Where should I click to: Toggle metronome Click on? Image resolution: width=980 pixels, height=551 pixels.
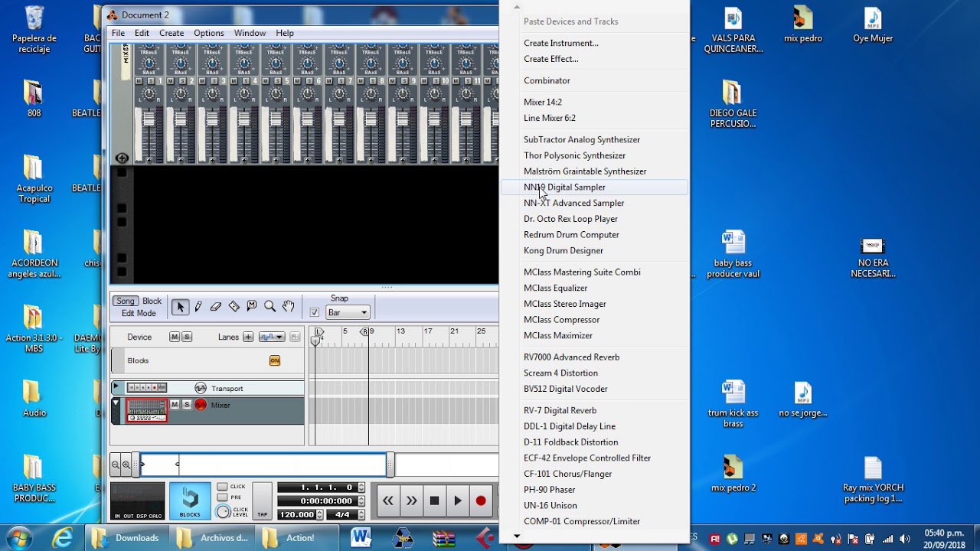pos(222,487)
